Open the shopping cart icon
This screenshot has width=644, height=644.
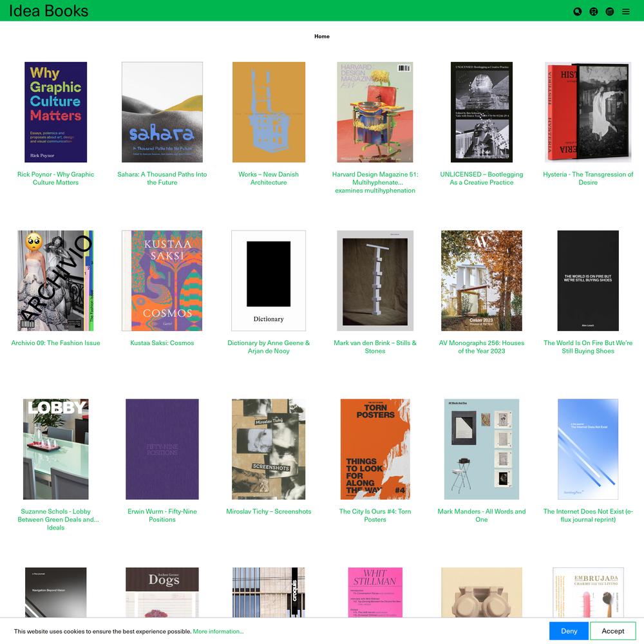click(x=594, y=12)
